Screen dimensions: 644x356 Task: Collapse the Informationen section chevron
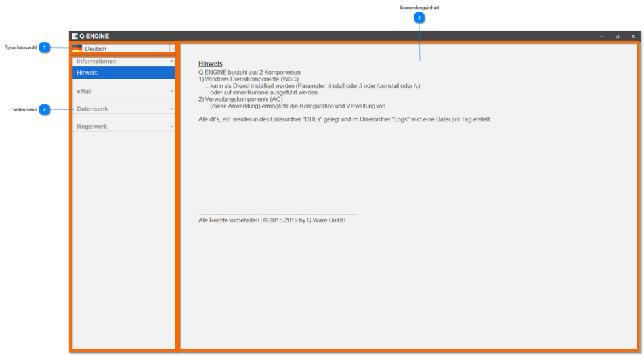point(171,61)
